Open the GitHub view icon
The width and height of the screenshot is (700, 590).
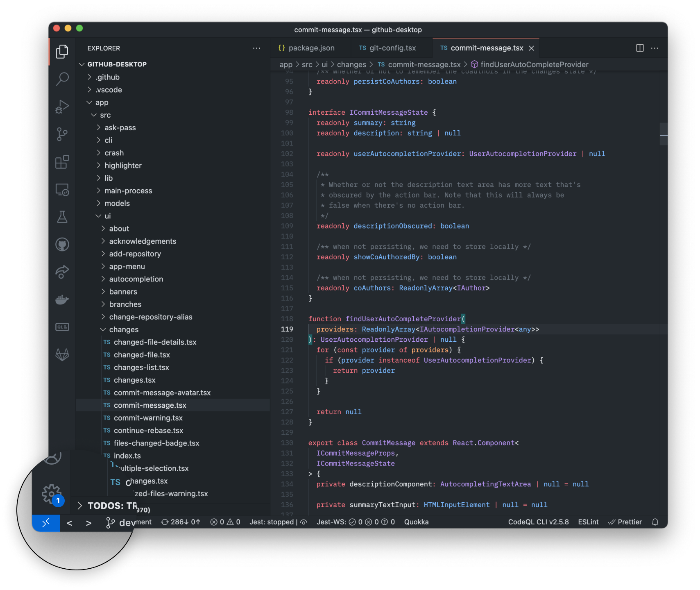[62, 245]
